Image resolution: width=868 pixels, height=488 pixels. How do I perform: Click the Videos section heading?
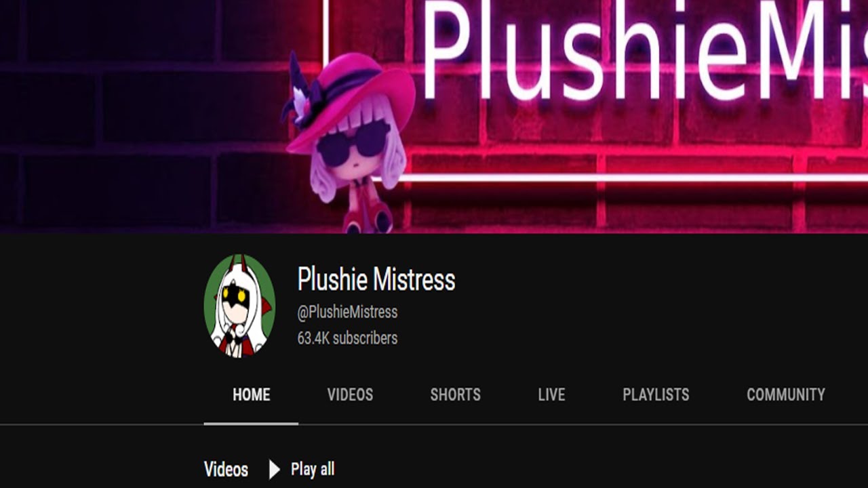226,469
